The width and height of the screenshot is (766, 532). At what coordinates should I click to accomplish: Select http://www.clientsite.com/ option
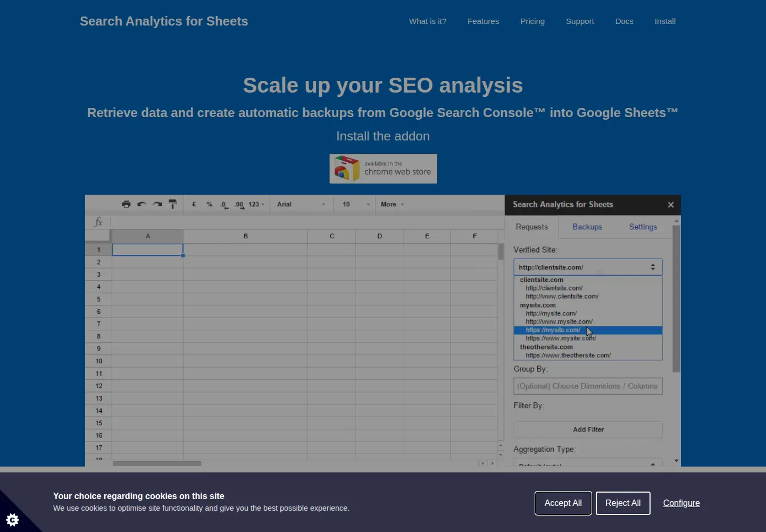[562, 296]
